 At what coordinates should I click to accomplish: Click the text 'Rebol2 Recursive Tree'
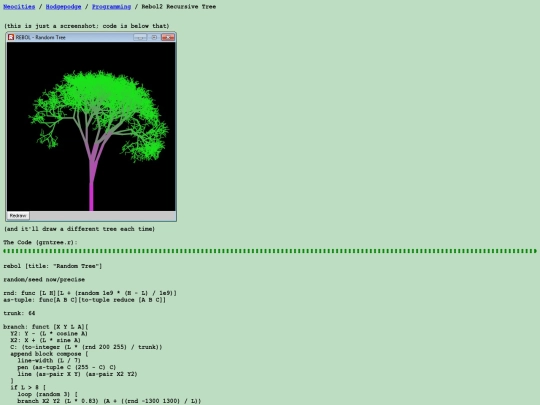[179, 7]
